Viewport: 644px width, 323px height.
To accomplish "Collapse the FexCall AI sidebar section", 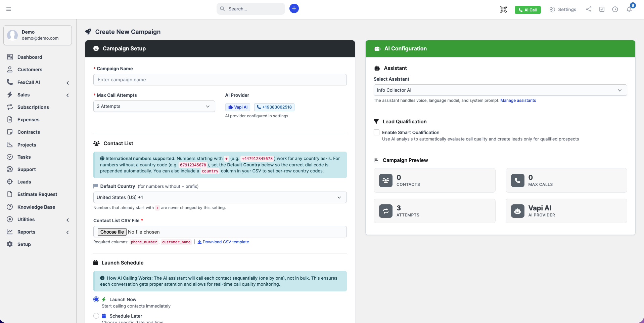I will pos(67,83).
